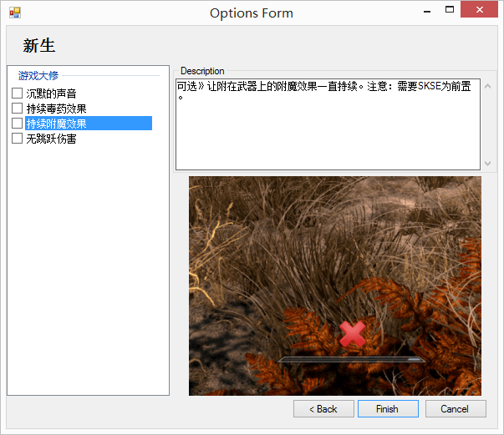504x435 pixels.
Task: Go back with the < Back button
Action: point(323,409)
